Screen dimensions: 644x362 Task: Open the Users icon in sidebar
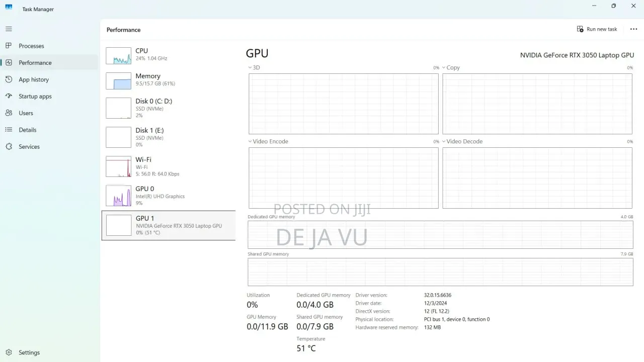(x=9, y=113)
